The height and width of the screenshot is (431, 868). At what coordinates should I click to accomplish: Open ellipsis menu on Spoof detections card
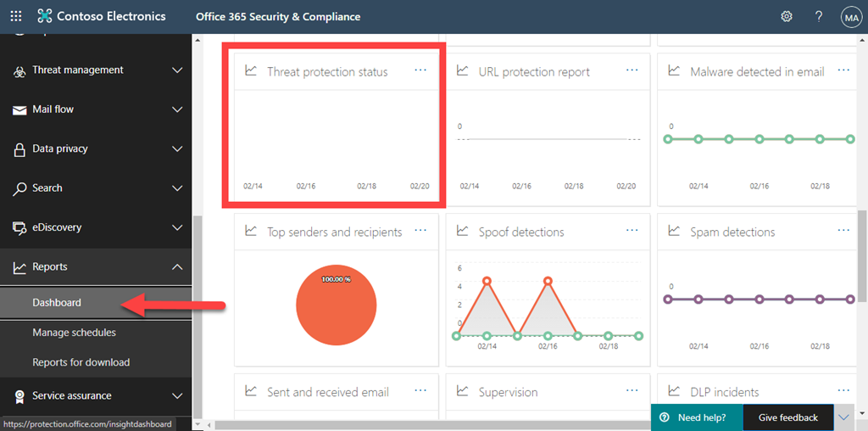click(x=632, y=231)
